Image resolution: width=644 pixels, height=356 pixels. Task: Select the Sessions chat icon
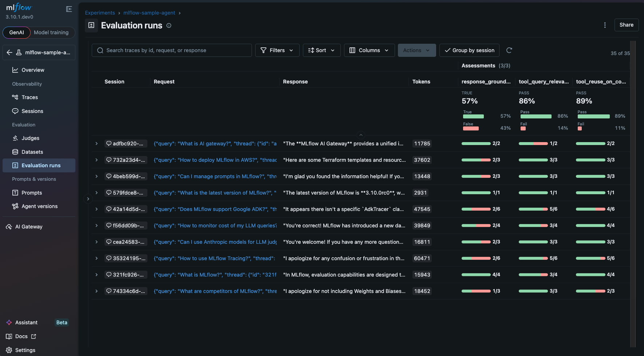(15, 111)
